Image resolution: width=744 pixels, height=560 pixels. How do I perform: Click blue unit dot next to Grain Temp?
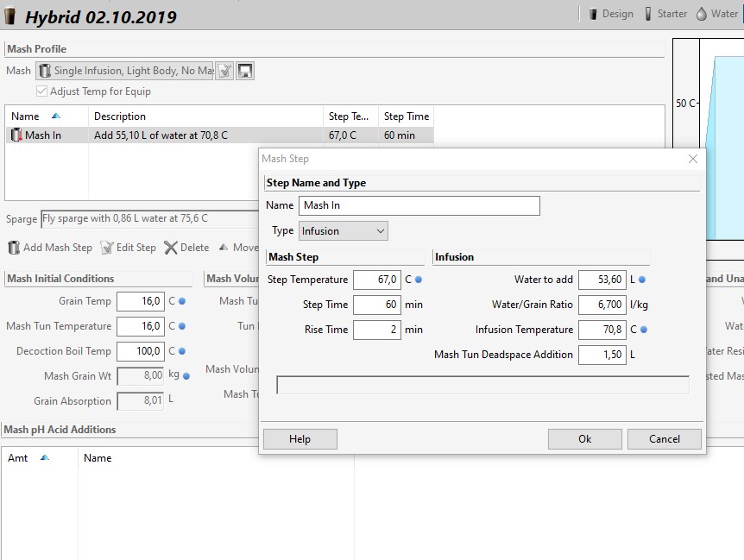(182, 301)
